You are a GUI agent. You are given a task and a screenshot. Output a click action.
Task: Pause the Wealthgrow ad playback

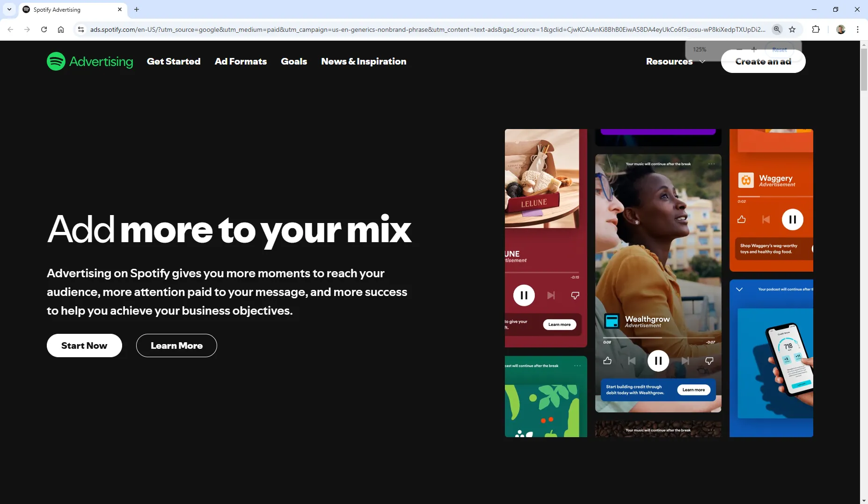658,360
